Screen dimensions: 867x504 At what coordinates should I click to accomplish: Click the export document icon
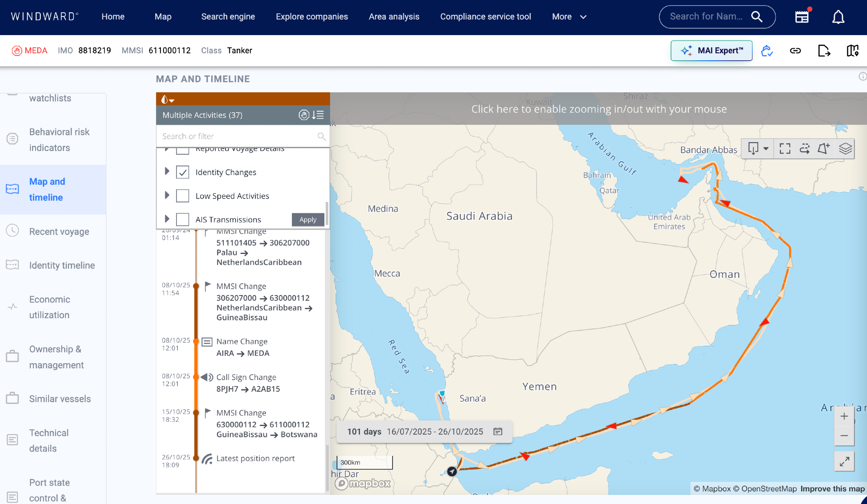click(824, 51)
